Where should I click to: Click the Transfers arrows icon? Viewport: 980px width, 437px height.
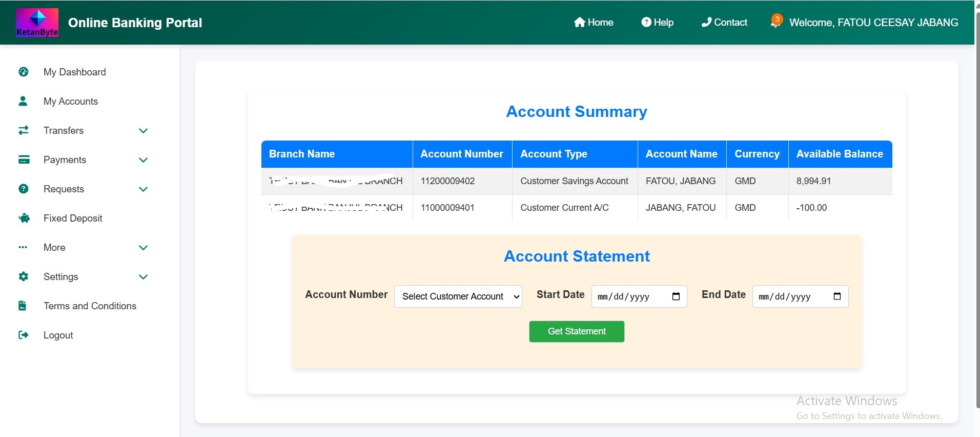24,130
